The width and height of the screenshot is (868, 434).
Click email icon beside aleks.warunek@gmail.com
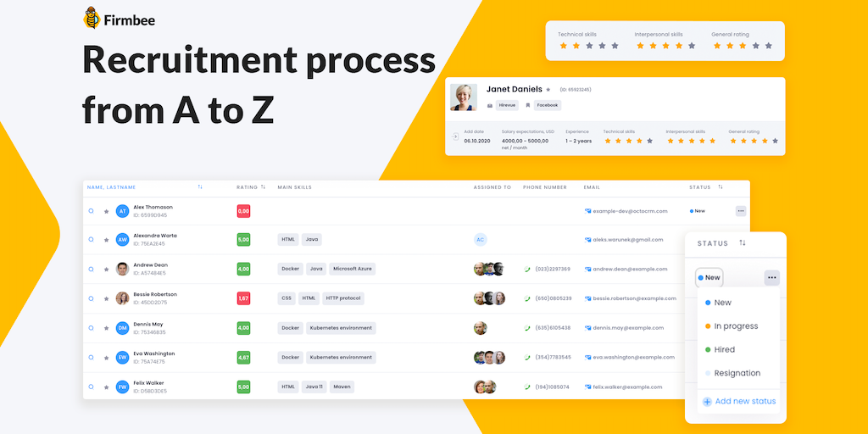point(588,240)
